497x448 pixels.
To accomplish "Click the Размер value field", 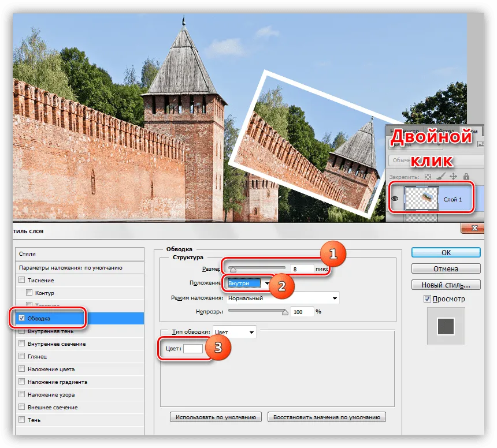I will click(302, 269).
